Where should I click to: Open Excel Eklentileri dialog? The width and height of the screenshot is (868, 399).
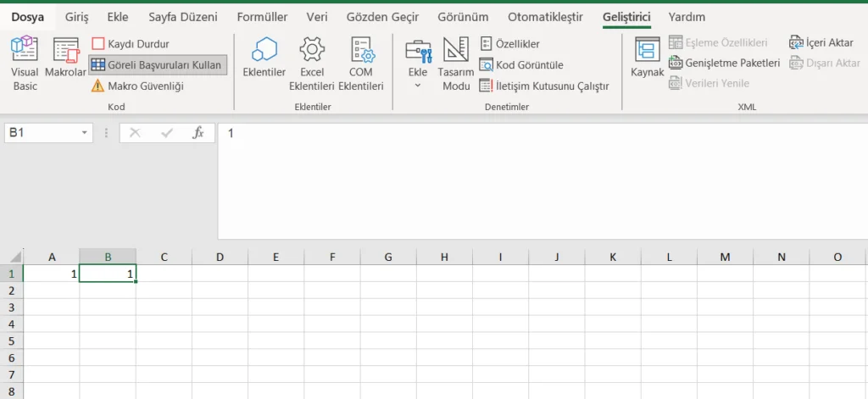[x=312, y=63]
